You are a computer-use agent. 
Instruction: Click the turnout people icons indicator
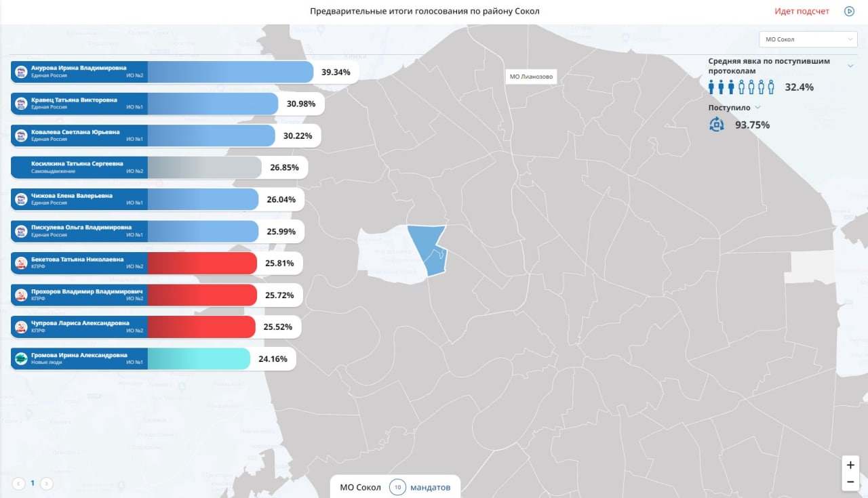coord(741,87)
